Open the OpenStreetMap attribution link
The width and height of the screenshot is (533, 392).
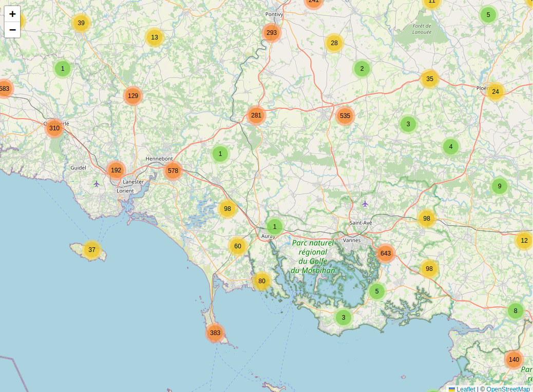click(508, 389)
